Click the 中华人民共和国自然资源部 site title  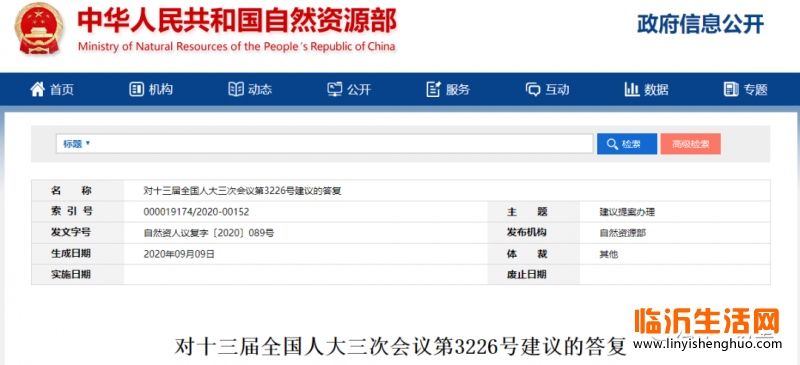237,21
